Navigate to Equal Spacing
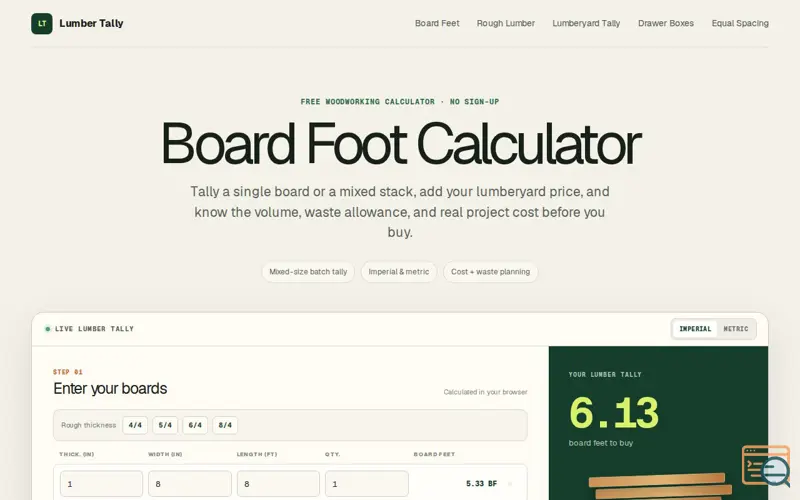The height and width of the screenshot is (500, 800). pos(740,23)
